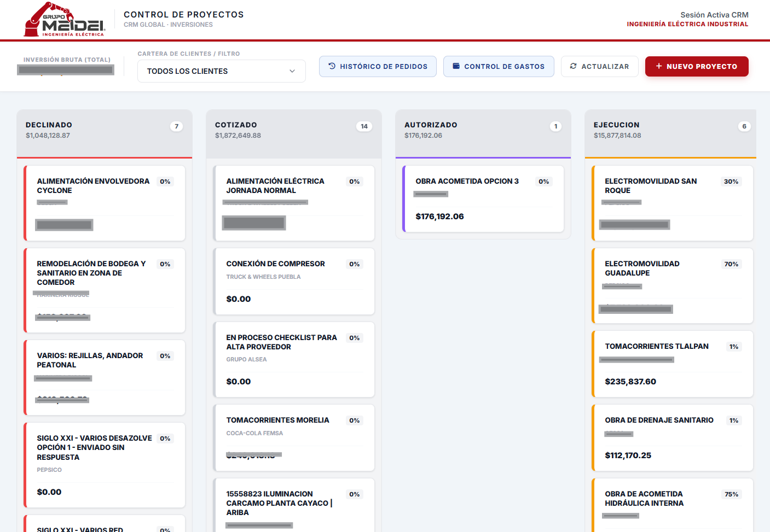Create a Nuevo Proyecto

(697, 66)
